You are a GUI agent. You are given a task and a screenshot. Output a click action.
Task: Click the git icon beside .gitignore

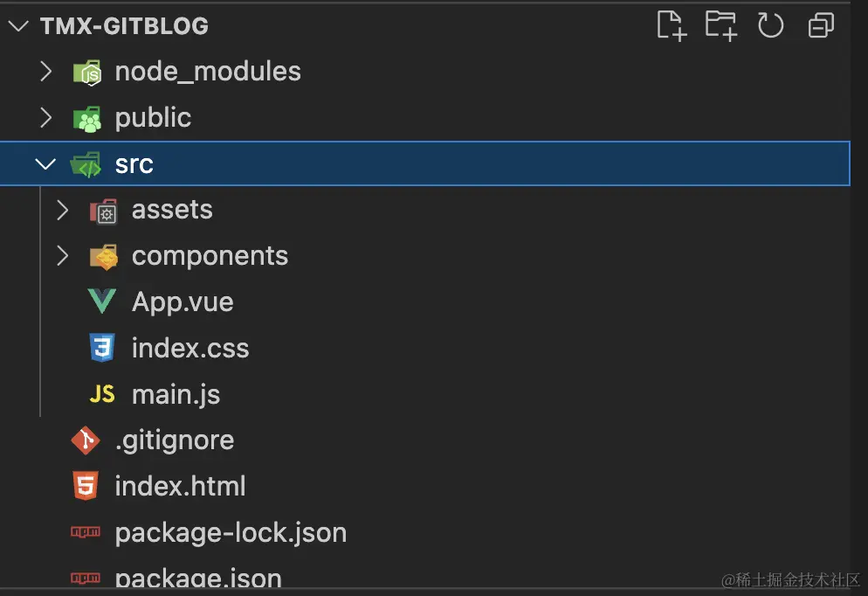point(86,440)
